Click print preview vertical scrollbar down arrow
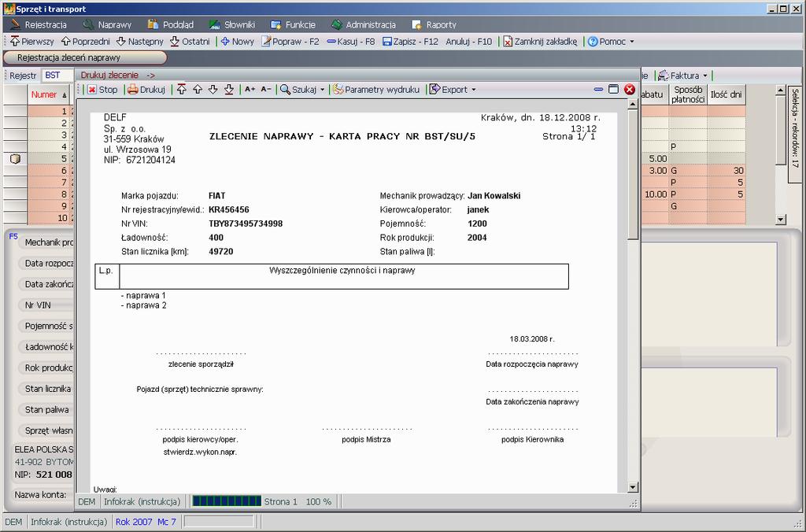This screenshot has width=806, height=532. [633, 487]
